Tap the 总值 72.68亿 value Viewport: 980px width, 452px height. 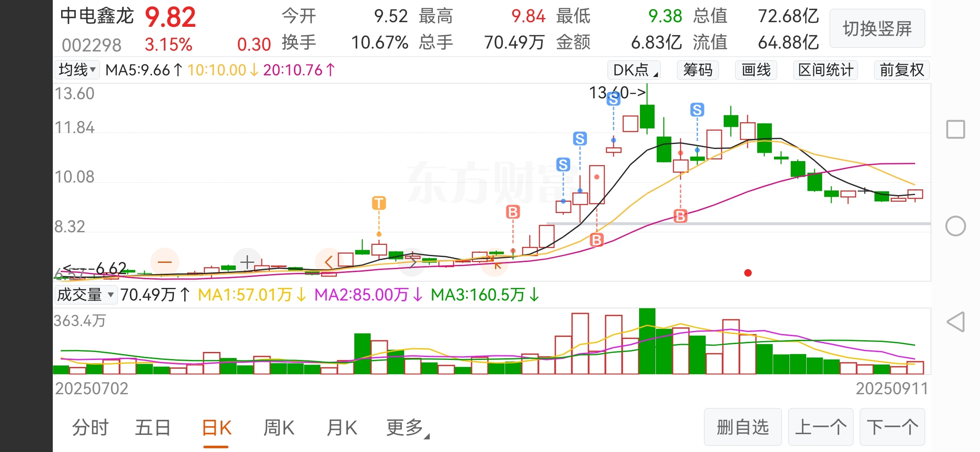[788, 16]
